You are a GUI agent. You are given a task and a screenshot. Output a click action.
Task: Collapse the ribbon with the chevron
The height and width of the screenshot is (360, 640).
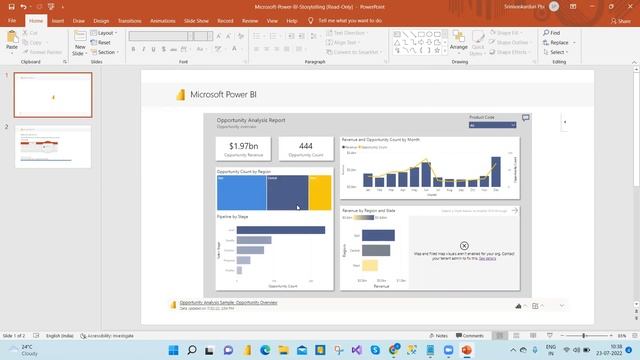(x=634, y=62)
